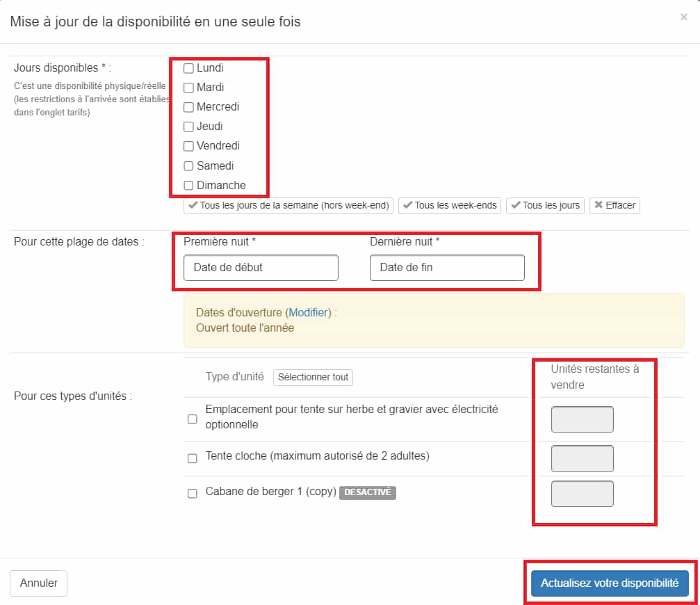Click the 'Jours disponibles' label
Viewport: 700px width, 605px height.
coord(62,68)
